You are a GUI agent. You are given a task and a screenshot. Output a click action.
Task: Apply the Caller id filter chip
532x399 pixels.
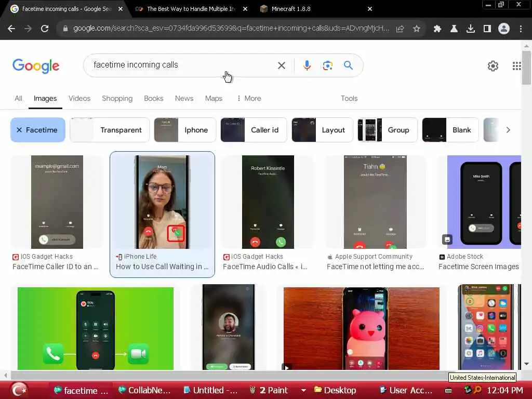(254, 130)
